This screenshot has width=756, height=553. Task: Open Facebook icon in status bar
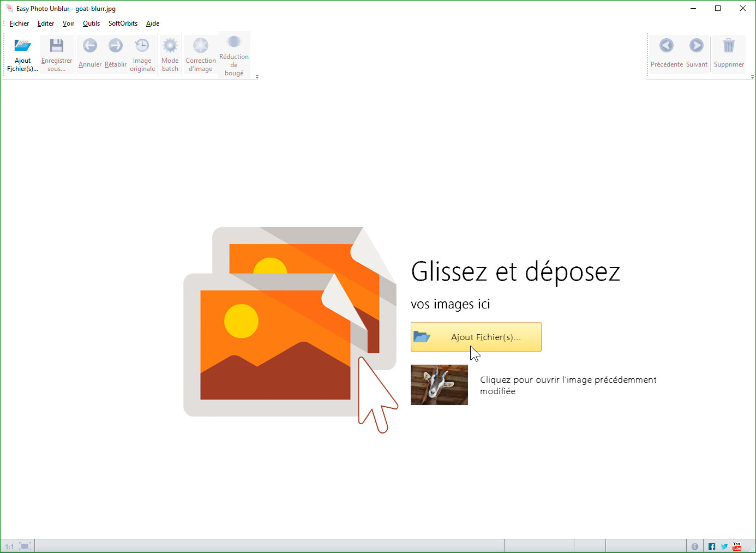click(x=712, y=546)
